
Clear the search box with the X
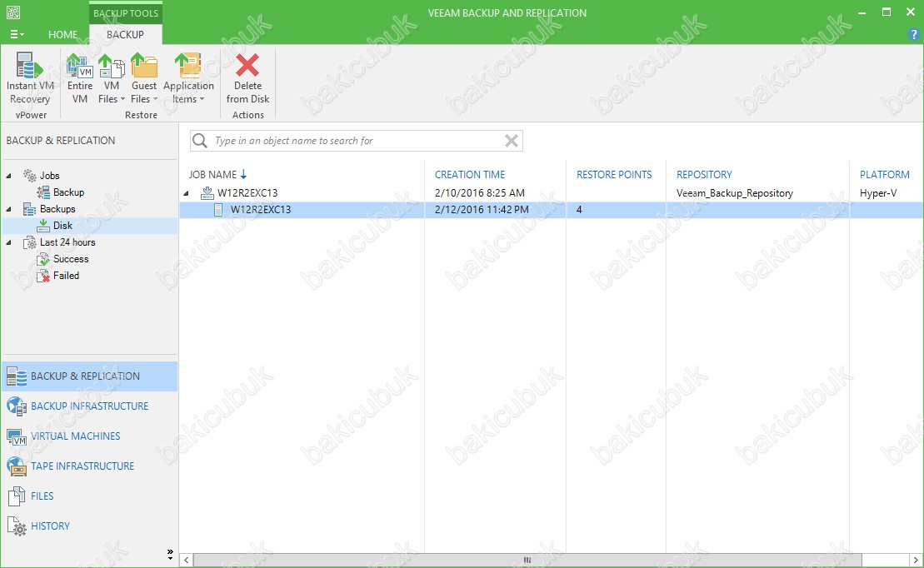(x=512, y=141)
